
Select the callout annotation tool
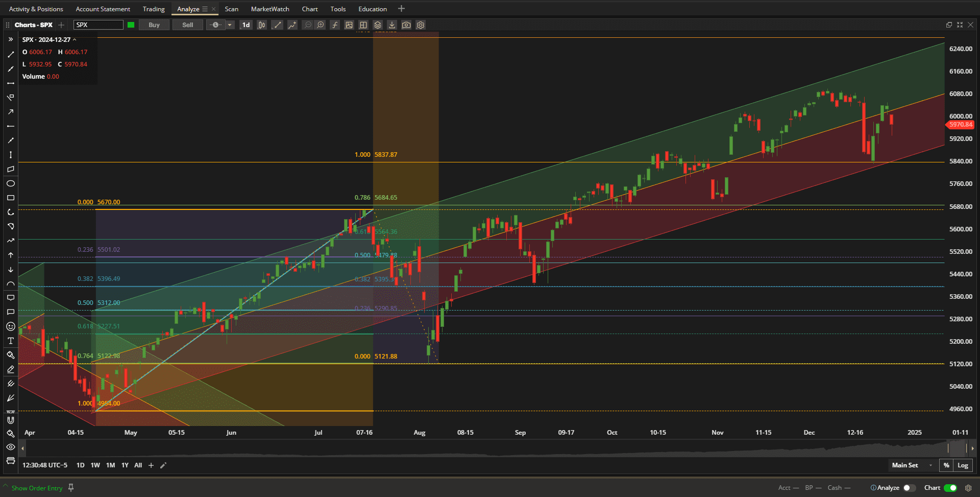click(11, 298)
